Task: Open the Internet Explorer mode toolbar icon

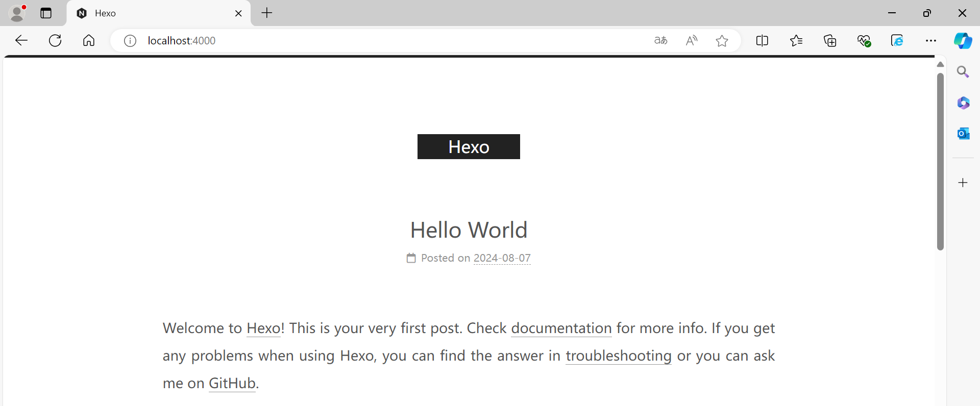Action: coord(897,40)
